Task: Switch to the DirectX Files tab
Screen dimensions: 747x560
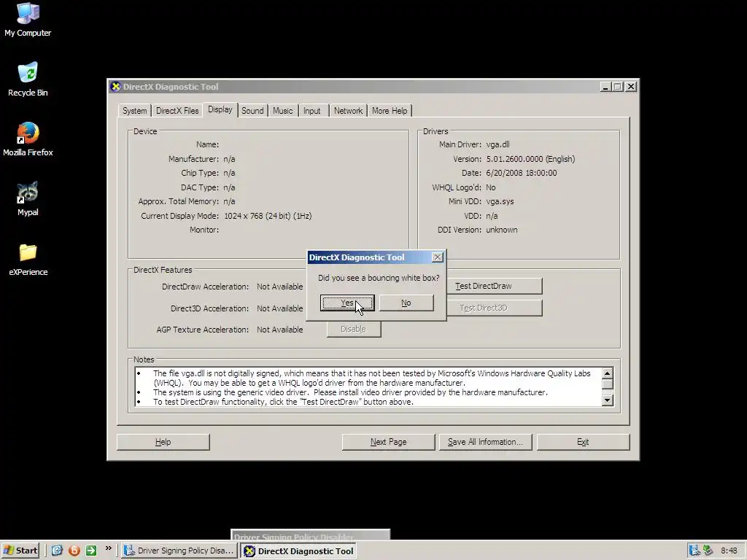Action: [x=177, y=111]
